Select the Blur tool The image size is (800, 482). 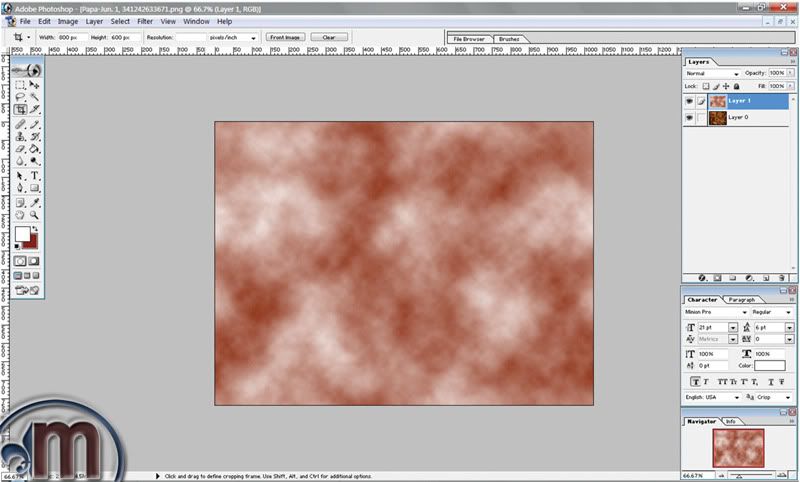(x=20, y=161)
